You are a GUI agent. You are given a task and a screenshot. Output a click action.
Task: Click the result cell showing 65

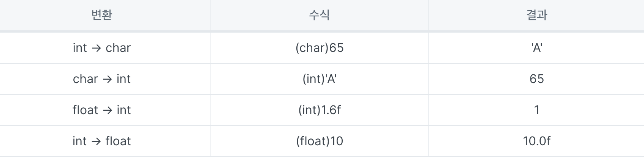coord(536,79)
